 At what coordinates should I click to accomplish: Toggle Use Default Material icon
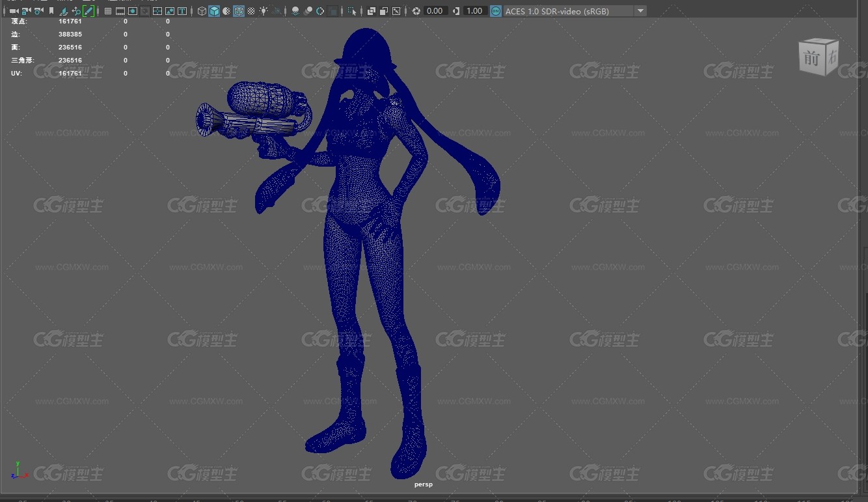226,11
